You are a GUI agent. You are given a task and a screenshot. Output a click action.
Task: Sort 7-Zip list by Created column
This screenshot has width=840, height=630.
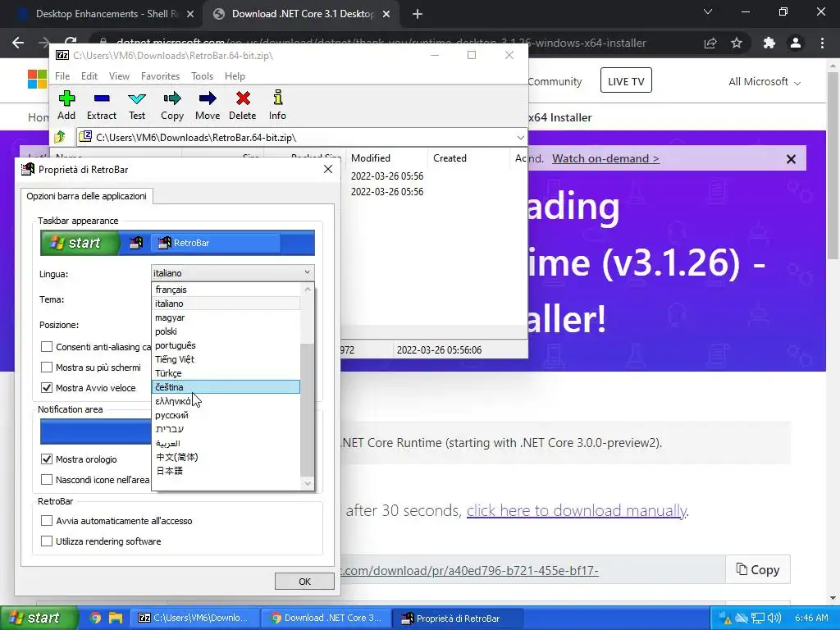(x=468, y=158)
